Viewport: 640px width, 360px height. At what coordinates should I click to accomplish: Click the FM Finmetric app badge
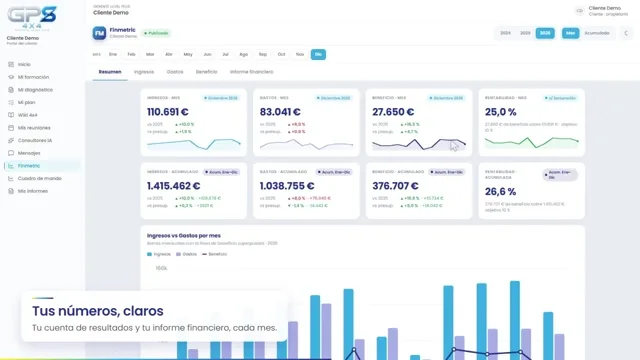(99, 33)
